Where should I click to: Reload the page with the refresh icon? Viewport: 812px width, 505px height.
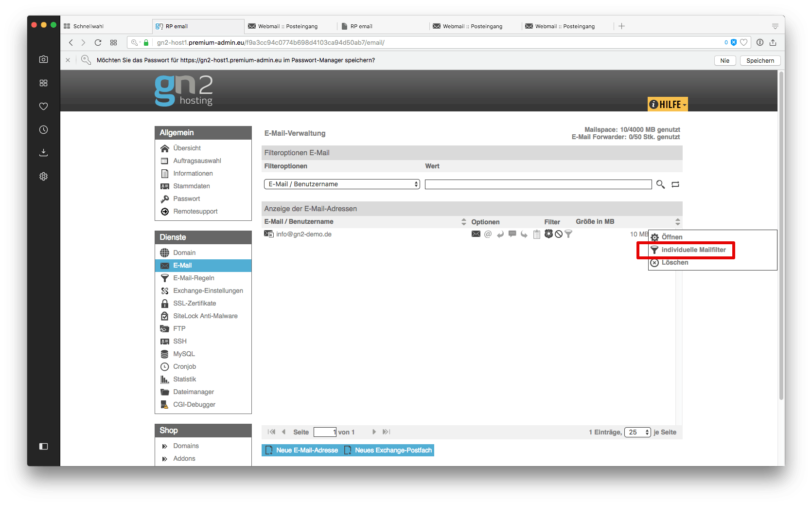coord(98,42)
